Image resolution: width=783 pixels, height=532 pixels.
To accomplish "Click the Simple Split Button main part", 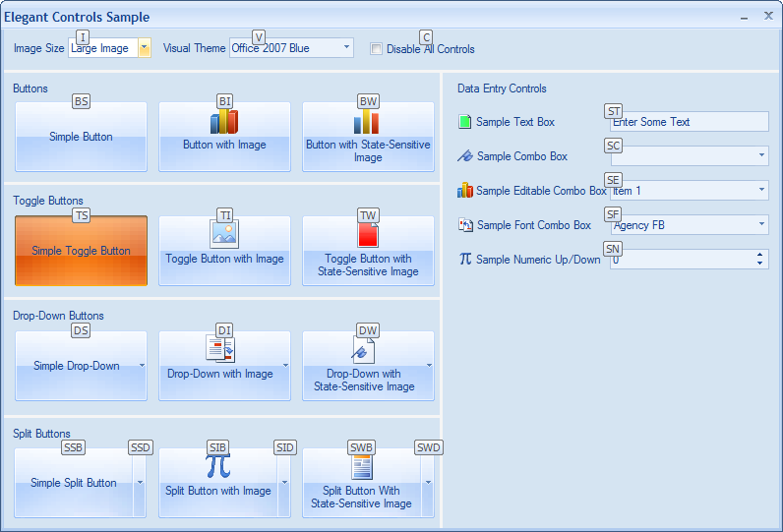I will click(x=74, y=483).
